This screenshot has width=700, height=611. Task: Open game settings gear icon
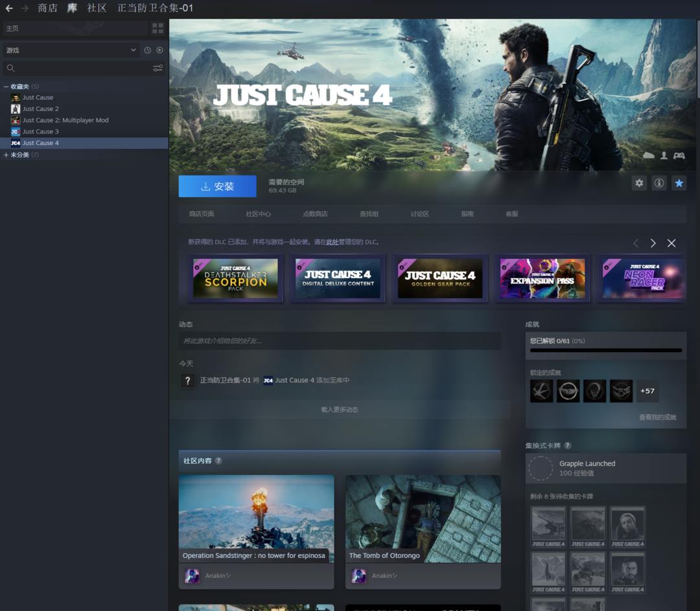pyautogui.click(x=639, y=183)
